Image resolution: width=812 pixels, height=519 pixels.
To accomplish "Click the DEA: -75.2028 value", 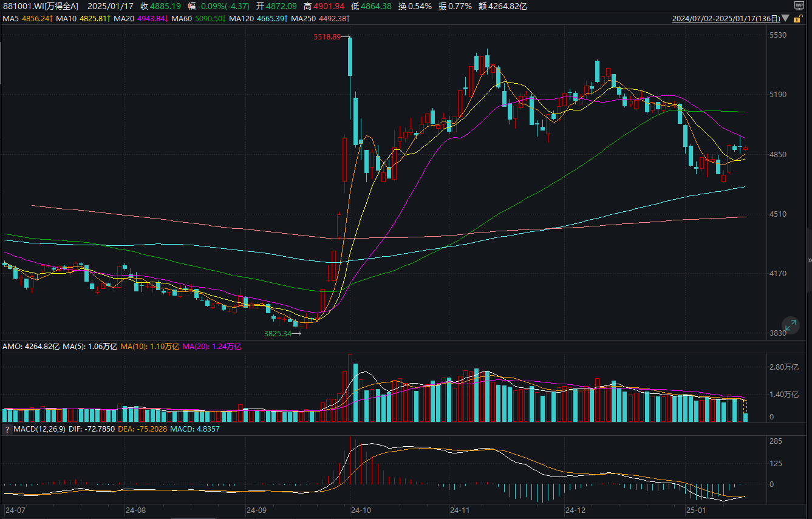I will coord(142,429).
